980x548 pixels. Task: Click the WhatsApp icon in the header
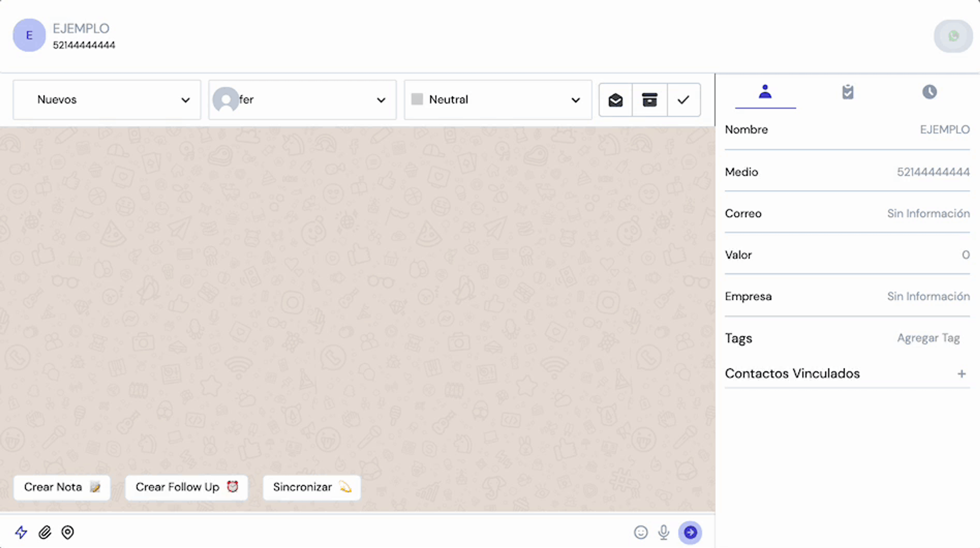coord(953,36)
